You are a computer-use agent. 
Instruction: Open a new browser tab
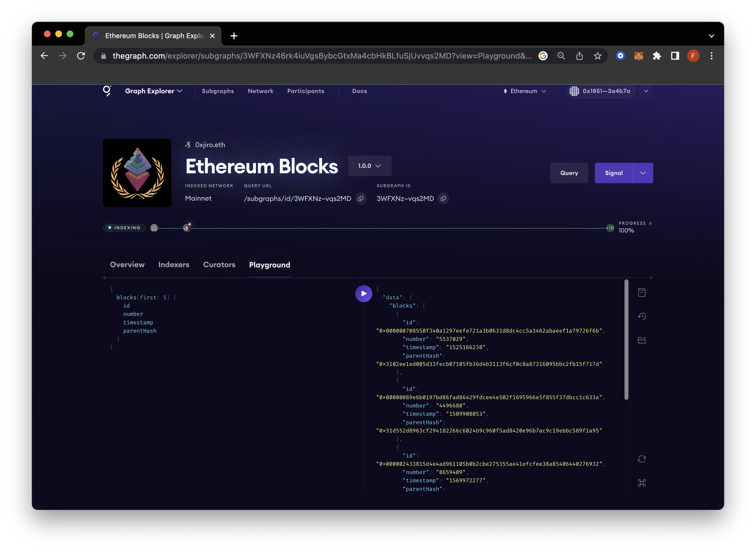(x=234, y=36)
